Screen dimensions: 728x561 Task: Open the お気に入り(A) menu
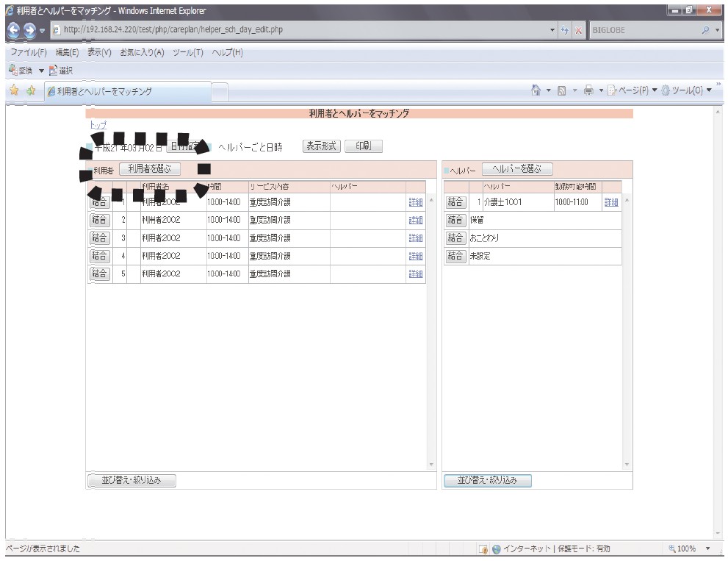[142, 52]
